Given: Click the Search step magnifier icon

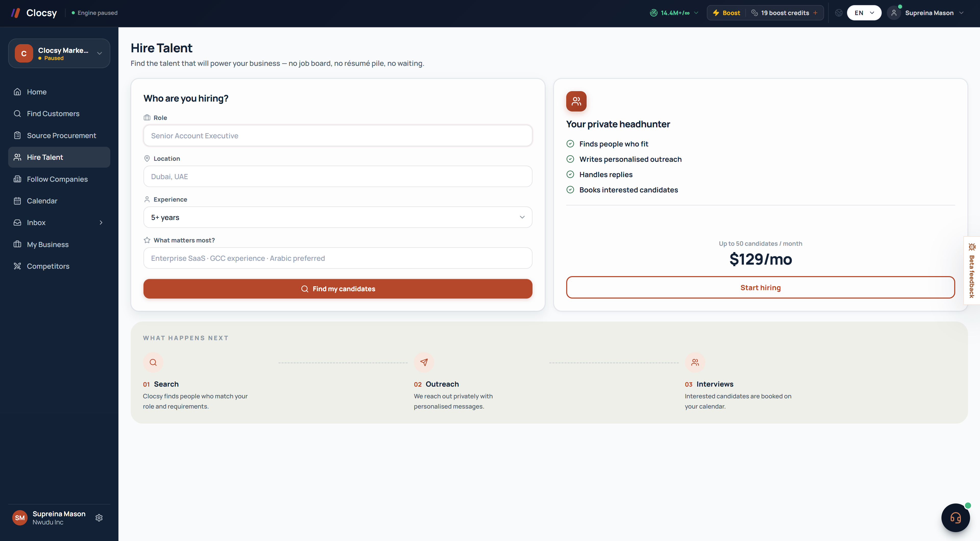Looking at the screenshot, I should point(153,362).
